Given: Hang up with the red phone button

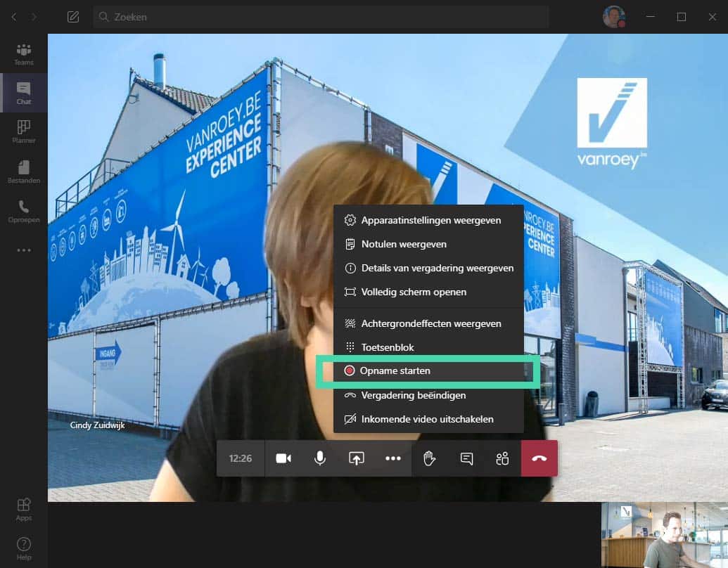Looking at the screenshot, I should (x=539, y=458).
